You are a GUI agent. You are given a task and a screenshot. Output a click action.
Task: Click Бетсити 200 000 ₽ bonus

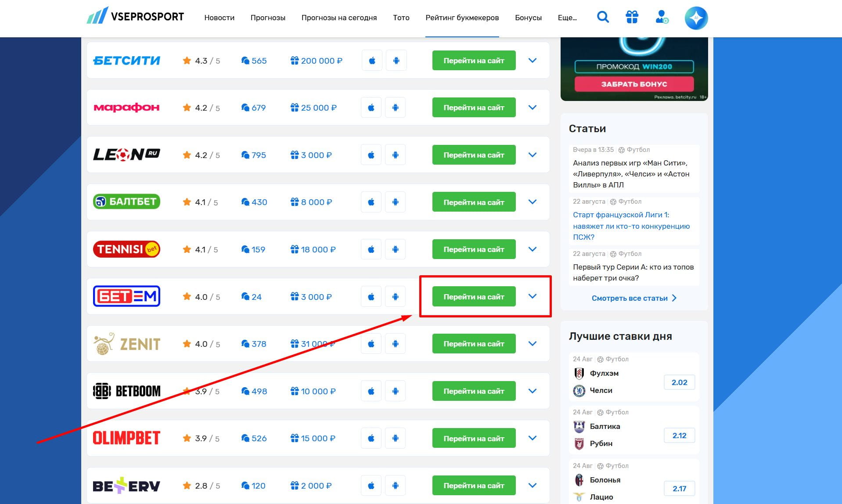tap(316, 61)
